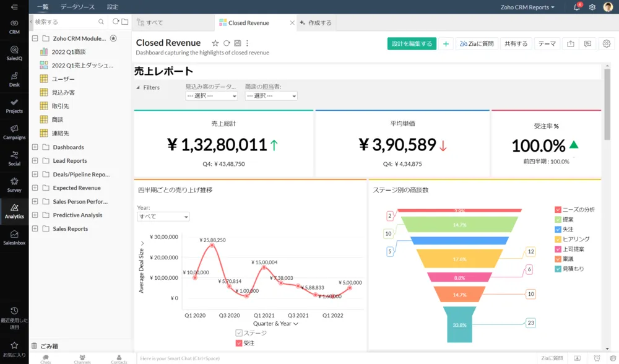This screenshot has height=364, width=619.
Task: Open the 作成する tab
Action: pyautogui.click(x=316, y=22)
